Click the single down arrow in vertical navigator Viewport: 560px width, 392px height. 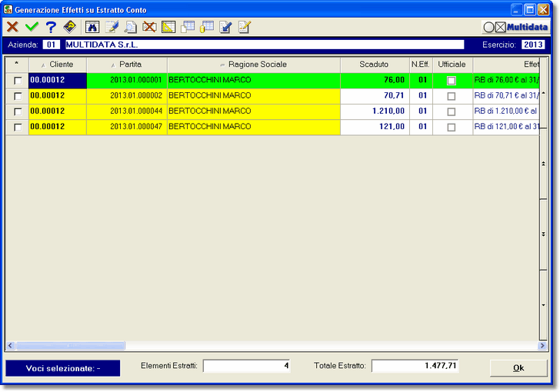click(544, 305)
